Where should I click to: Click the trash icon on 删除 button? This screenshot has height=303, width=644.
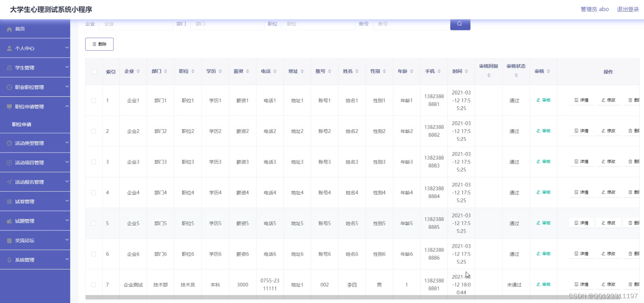click(94, 44)
